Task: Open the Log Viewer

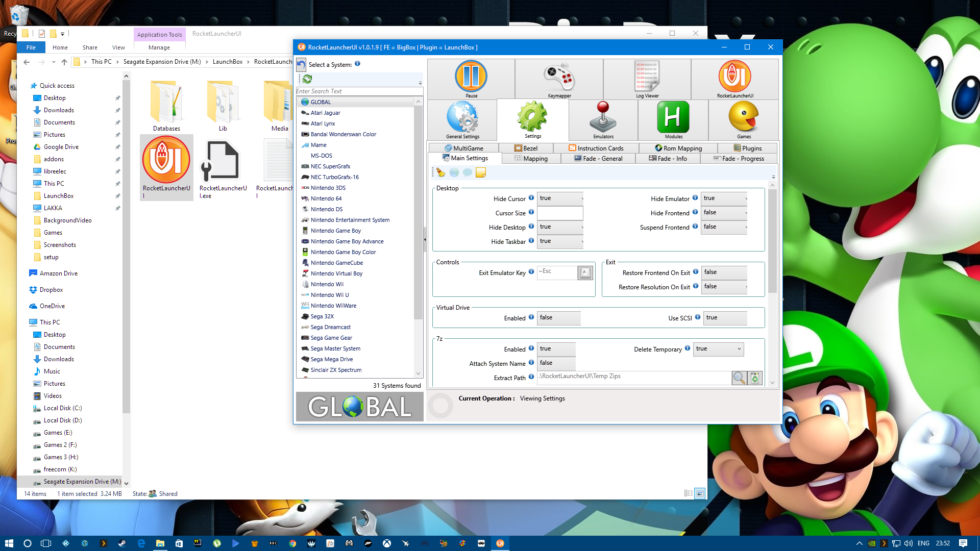Action: [647, 79]
